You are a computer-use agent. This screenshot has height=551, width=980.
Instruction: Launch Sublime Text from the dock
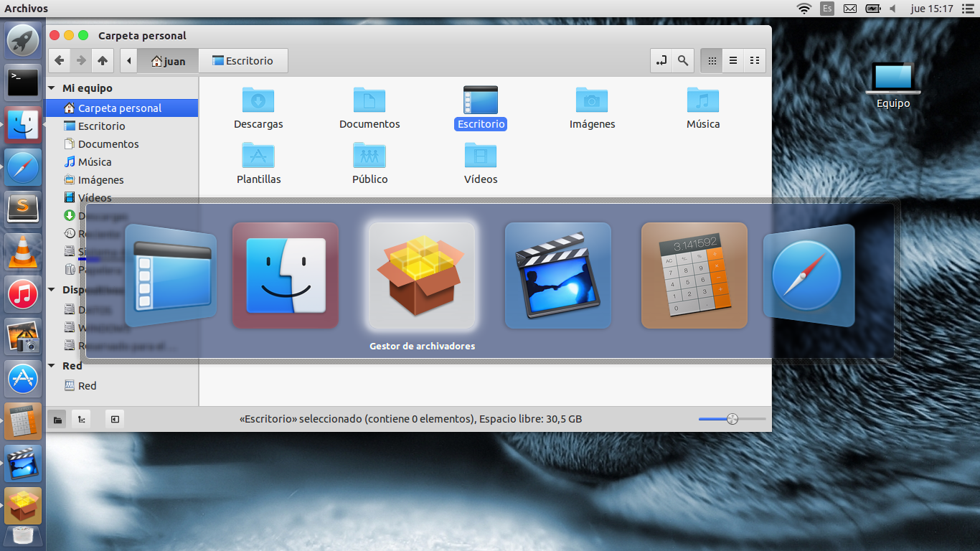[23, 209]
